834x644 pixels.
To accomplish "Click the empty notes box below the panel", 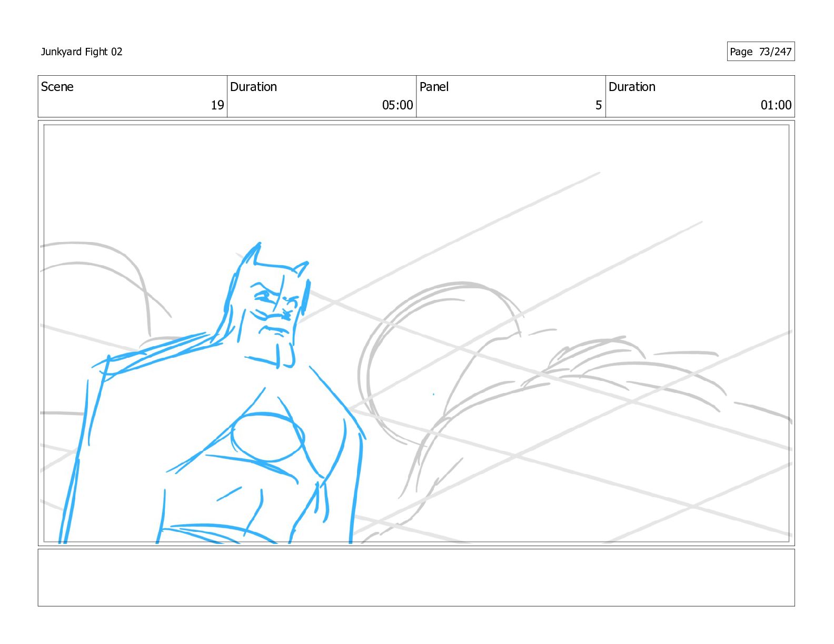I will click(x=416, y=578).
